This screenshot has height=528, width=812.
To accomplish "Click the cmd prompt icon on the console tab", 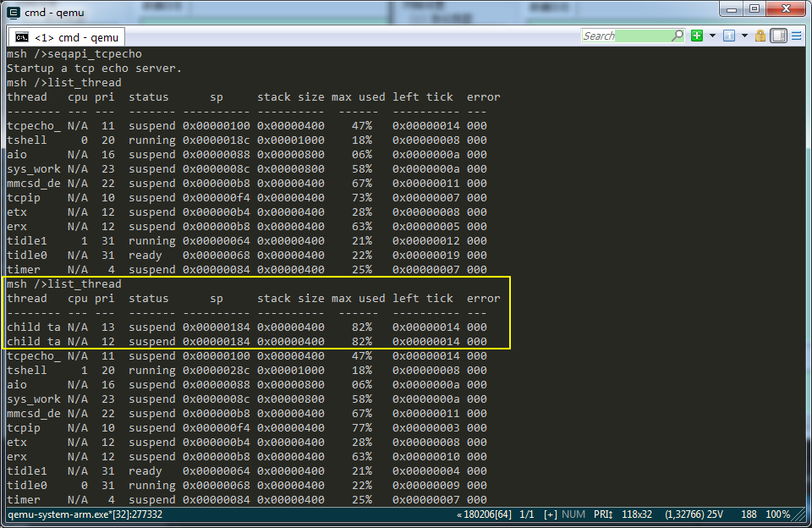I will pyautogui.click(x=22, y=36).
